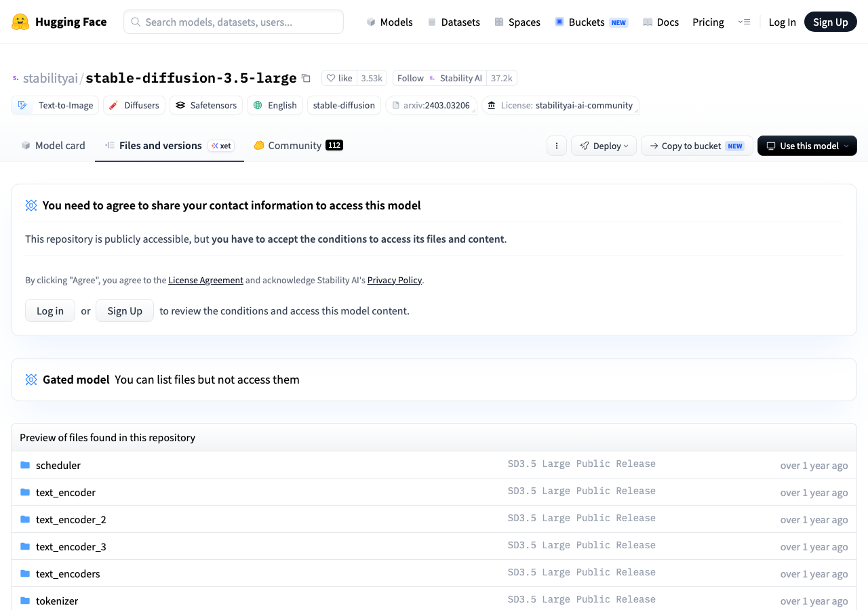Viewport: 868px width, 610px height.
Task: Go to Pricing page
Action: pyautogui.click(x=709, y=22)
